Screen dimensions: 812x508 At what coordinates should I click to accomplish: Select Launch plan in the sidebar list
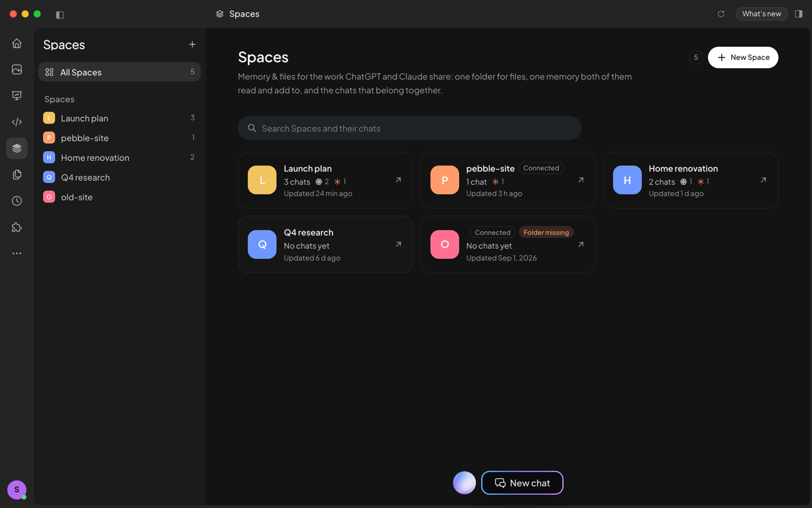coord(119,118)
